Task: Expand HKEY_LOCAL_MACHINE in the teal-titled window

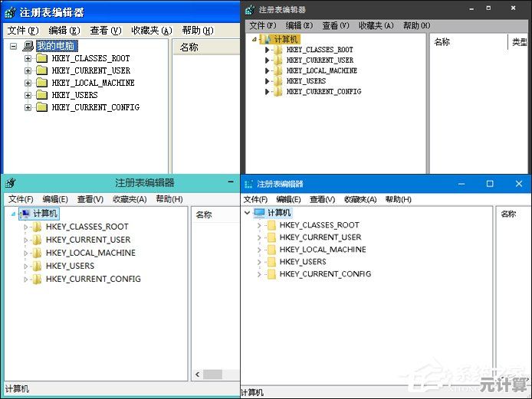Action: click(x=25, y=253)
